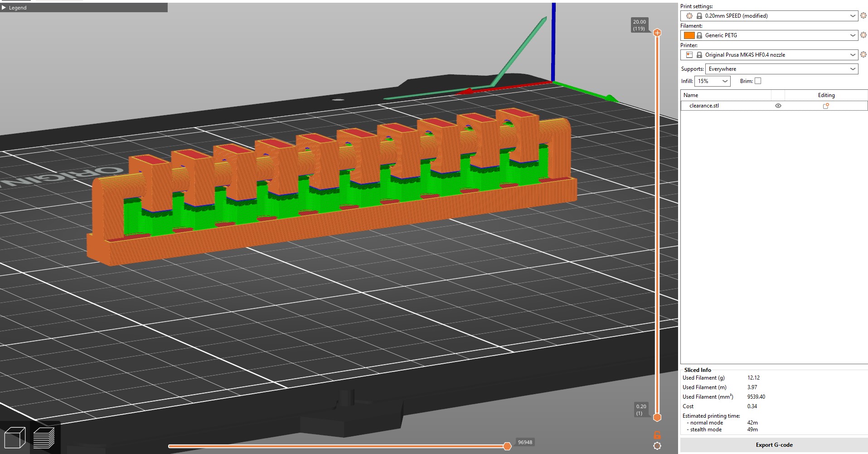The width and height of the screenshot is (868, 454).
Task: Click the orange filament color swatch
Action: (689, 35)
